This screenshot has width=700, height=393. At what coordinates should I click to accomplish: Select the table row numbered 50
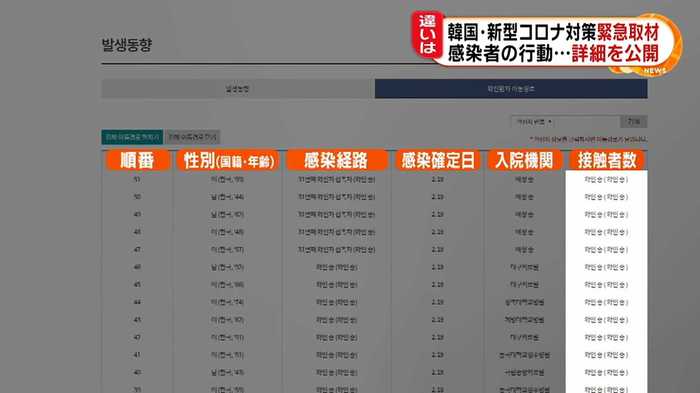pos(374,197)
